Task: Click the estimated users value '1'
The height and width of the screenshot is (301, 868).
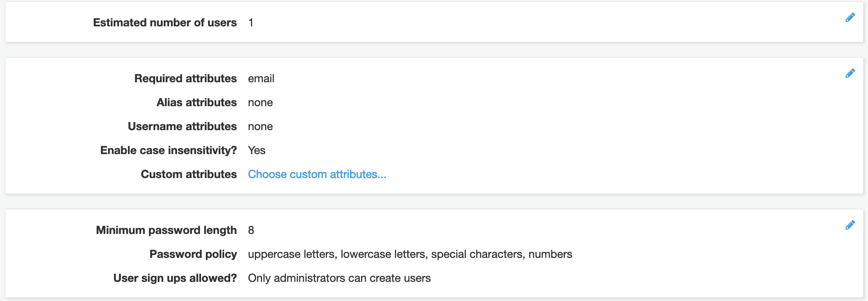Action: coord(251,23)
